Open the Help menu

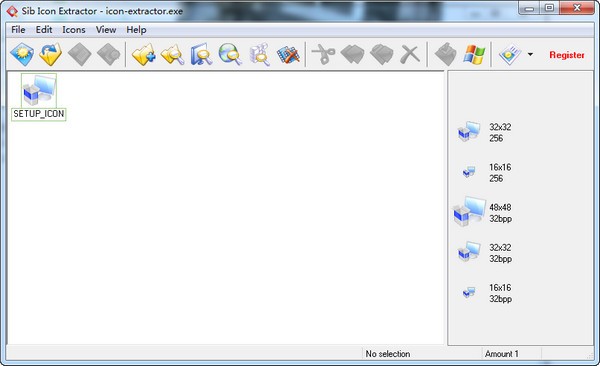(136, 30)
